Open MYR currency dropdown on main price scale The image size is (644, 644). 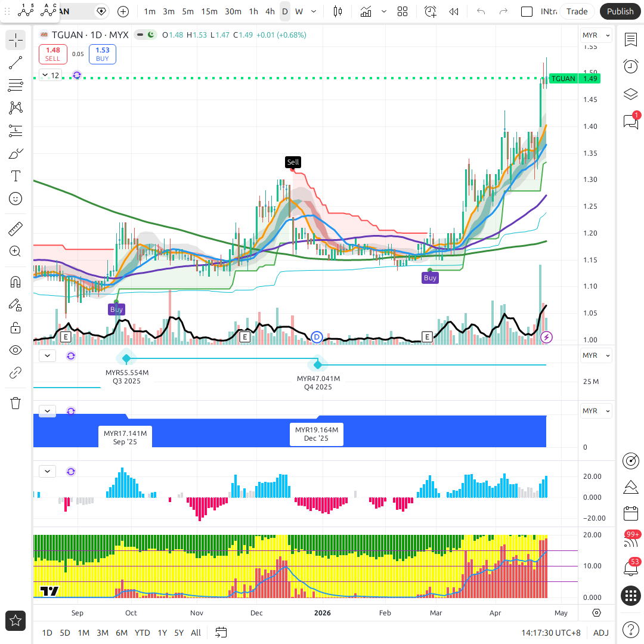coord(596,36)
